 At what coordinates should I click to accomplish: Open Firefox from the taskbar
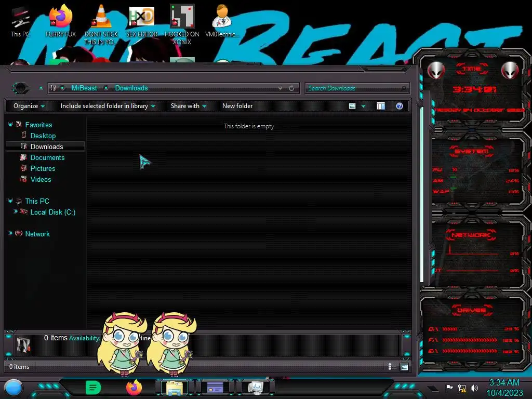(134, 388)
